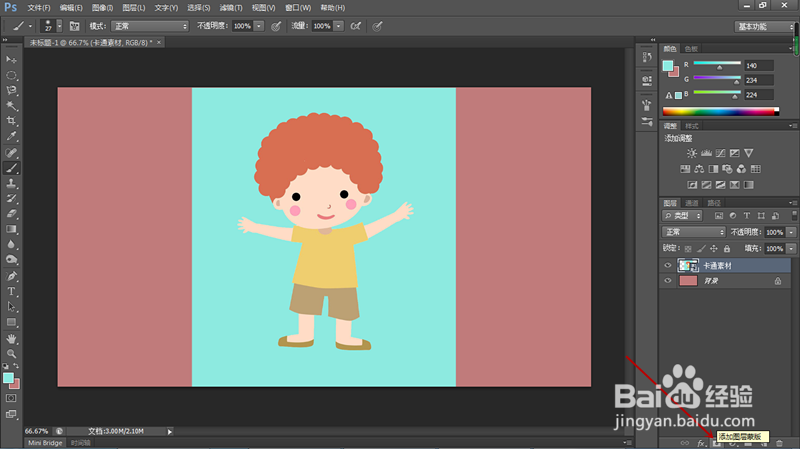Viewport: 800px width, 449px height.
Task: Select the Zoom tool
Action: click(x=11, y=353)
